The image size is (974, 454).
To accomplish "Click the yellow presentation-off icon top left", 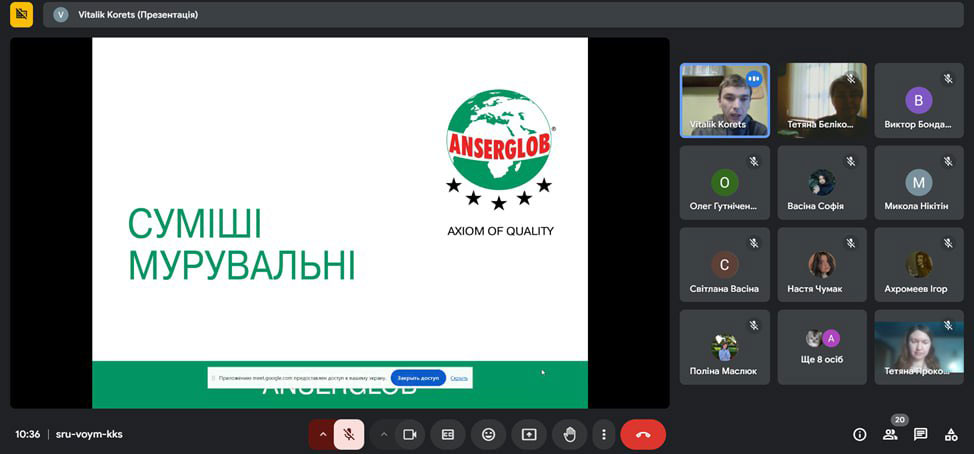I will coord(22,14).
